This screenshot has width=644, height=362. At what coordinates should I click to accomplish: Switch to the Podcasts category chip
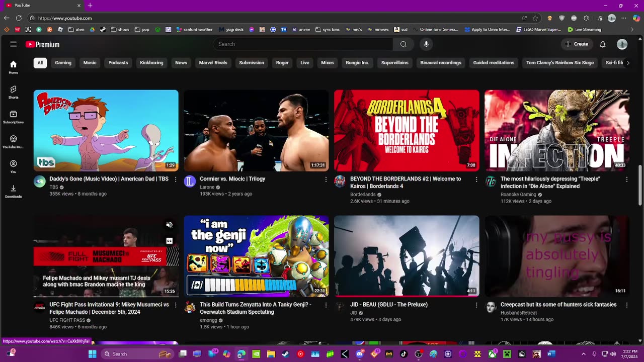tap(118, 63)
